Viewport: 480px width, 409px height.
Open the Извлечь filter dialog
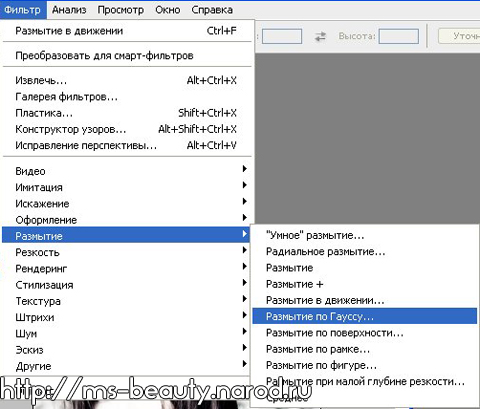click(127, 80)
